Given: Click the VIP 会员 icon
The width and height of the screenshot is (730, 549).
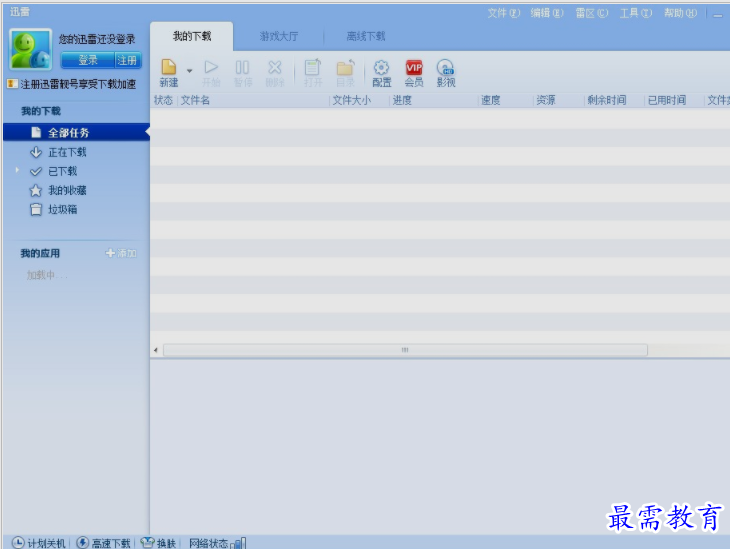Looking at the screenshot, I should (414, 73).
